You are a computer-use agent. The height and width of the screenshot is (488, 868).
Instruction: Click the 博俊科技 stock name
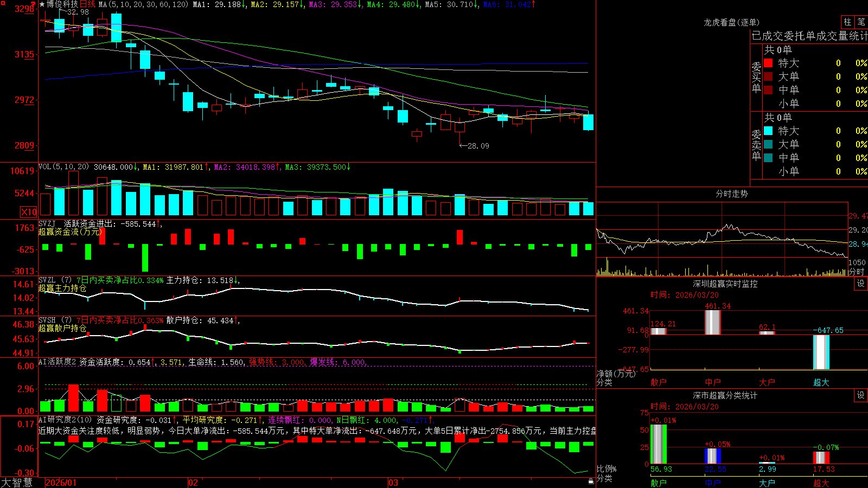(62, 4)
